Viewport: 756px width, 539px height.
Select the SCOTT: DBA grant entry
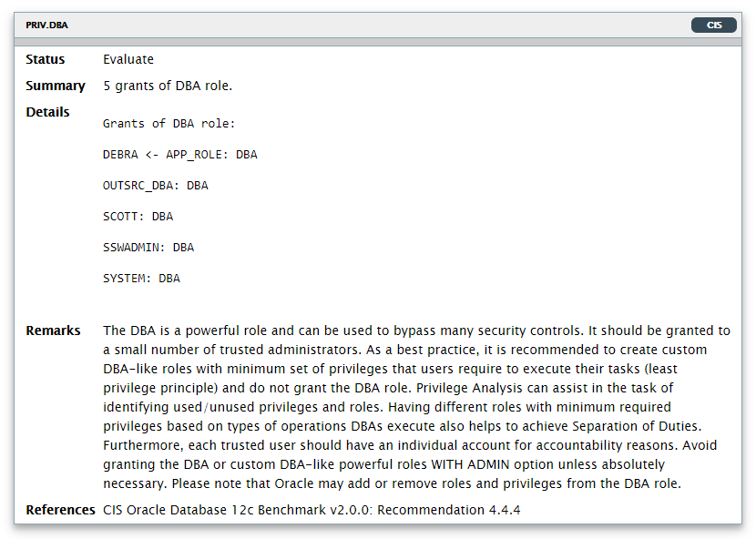(138, 217)
